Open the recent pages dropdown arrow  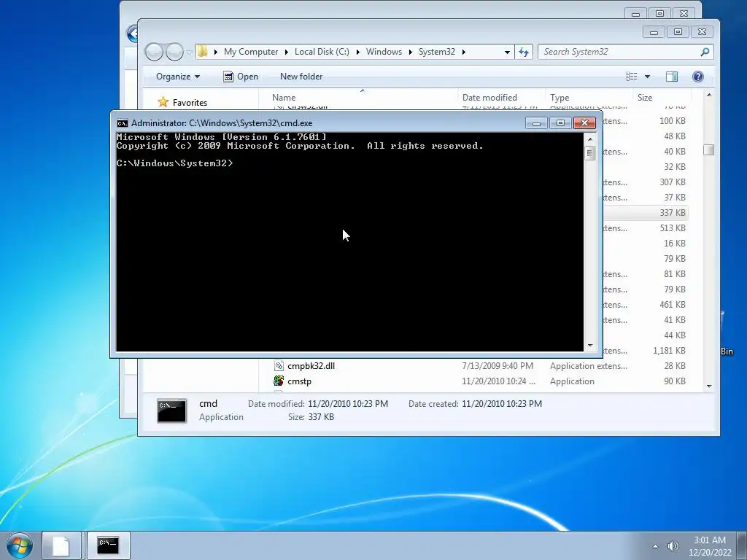point(189,52)
